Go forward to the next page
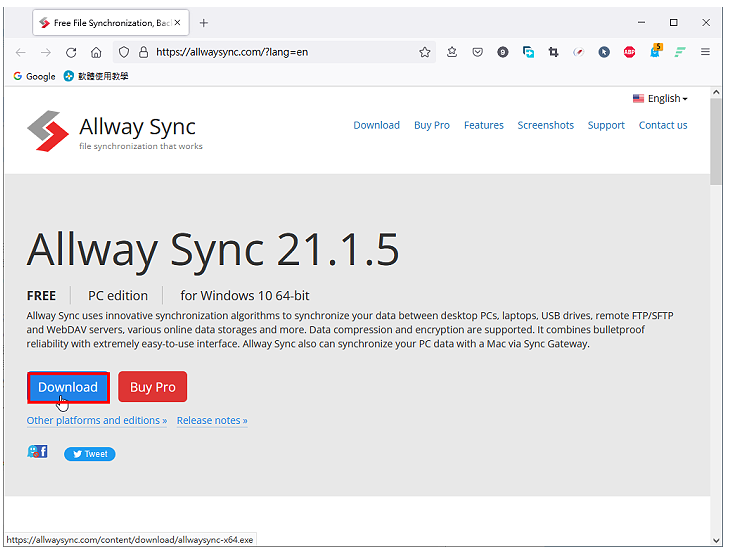The width and height of the screenshot is (729, 555). pos(46,53)
